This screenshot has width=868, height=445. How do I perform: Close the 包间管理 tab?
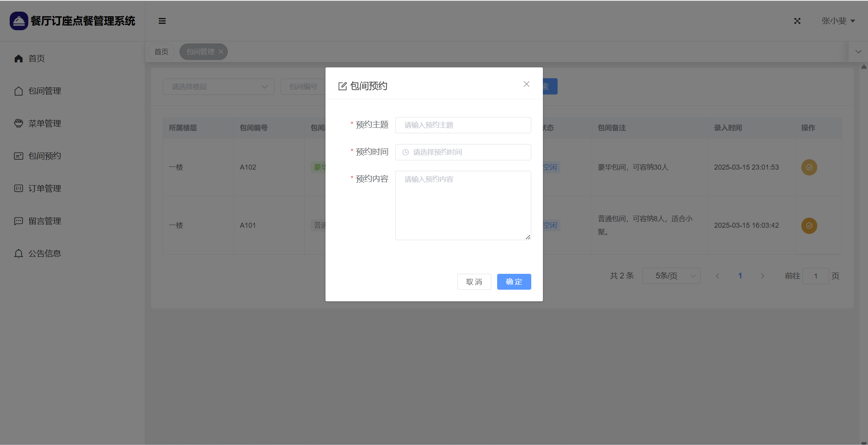pyautogui.click(x=221, y=52)
